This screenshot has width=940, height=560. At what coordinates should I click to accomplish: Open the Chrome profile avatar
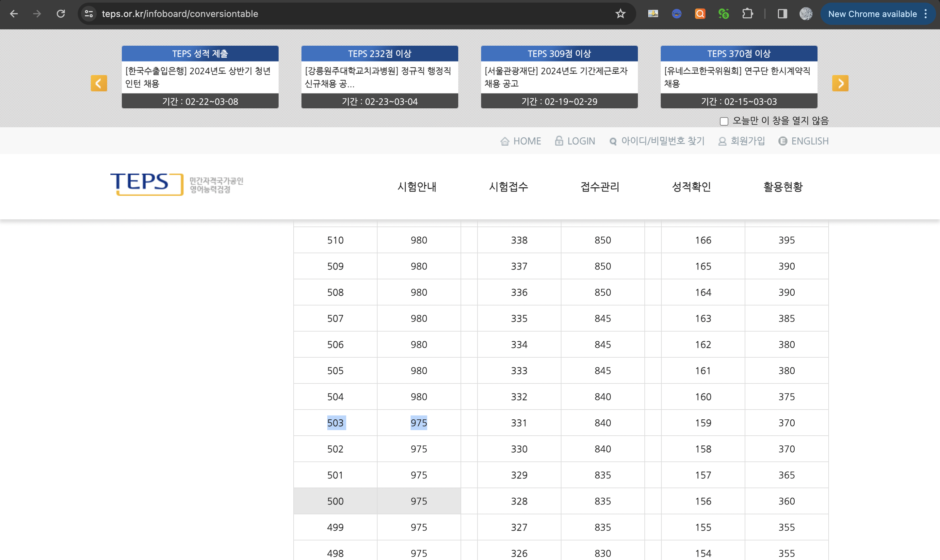[805, 14]
